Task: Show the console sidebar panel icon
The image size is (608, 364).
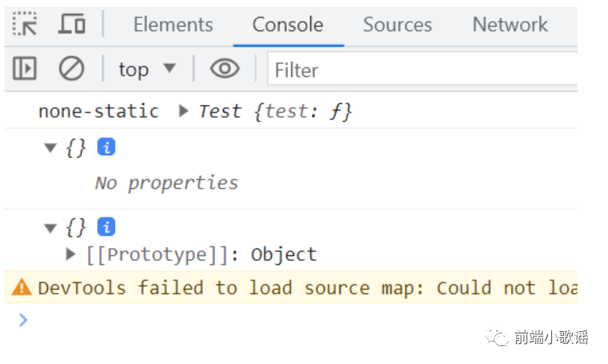Action: tap(25, 69)
